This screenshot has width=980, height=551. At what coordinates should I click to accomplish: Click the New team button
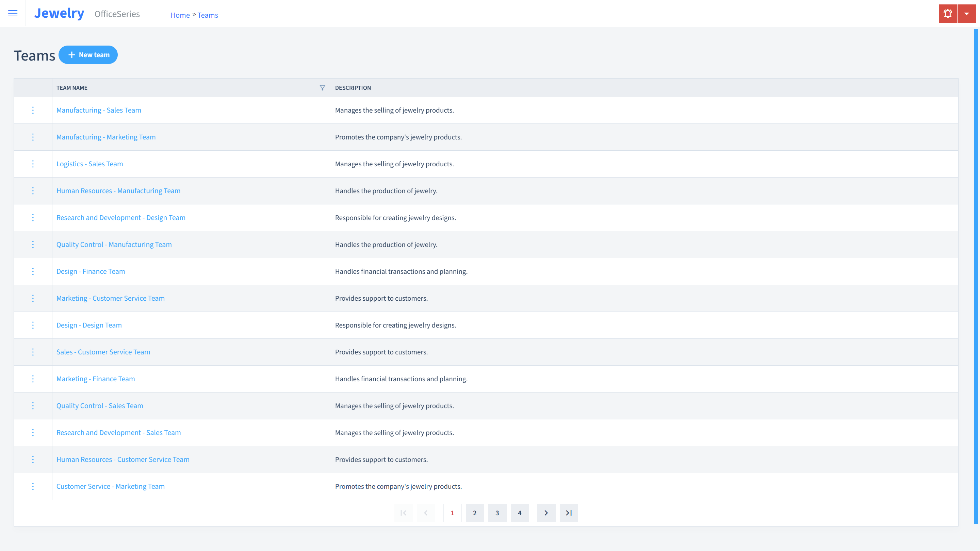coord(88,54)
